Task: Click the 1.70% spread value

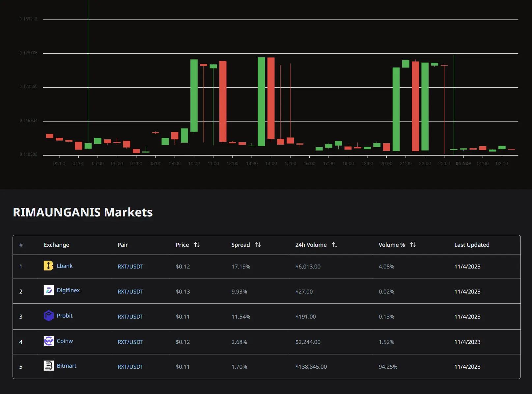Action: pyautogui.click(x=239, y=367)
